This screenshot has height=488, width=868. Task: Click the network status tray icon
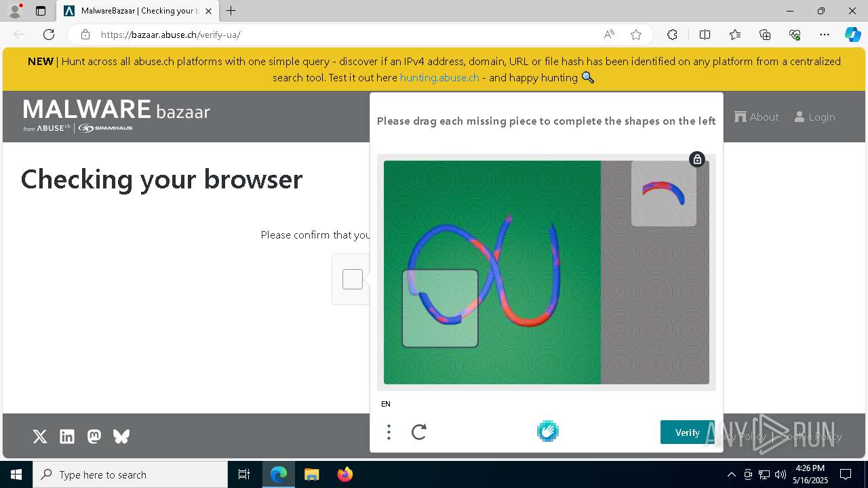click(764, 474)
